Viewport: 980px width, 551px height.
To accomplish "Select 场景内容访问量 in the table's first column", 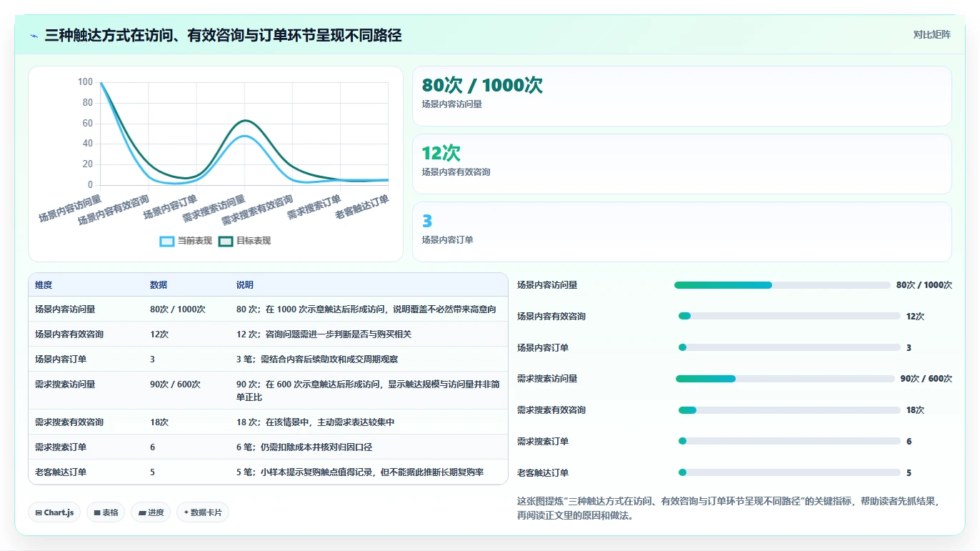I will (65, 309).
